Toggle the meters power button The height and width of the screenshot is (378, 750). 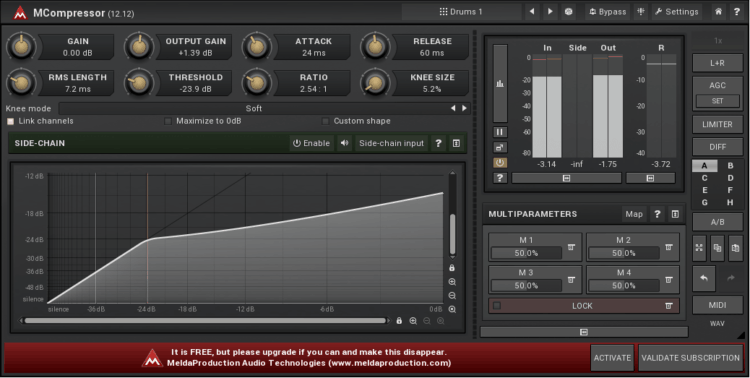click(x=500, y=163)
